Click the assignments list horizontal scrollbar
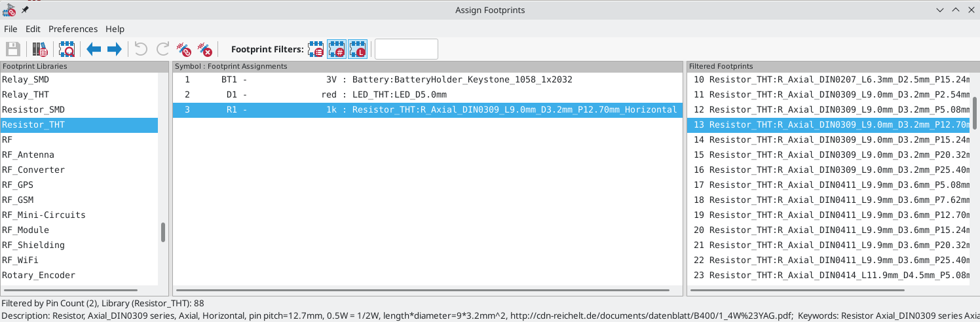The width and height of the screenshot is (980, 322). coord(423,290)
